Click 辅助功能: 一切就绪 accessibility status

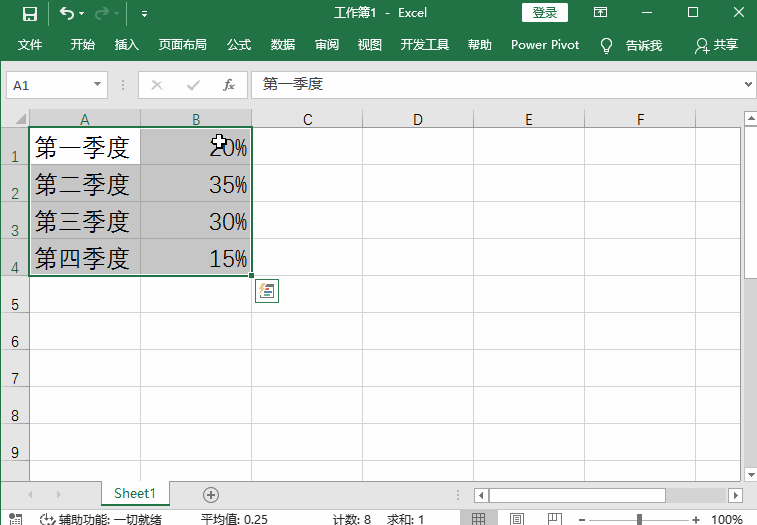pyautogui.click(x=100, y=519)
